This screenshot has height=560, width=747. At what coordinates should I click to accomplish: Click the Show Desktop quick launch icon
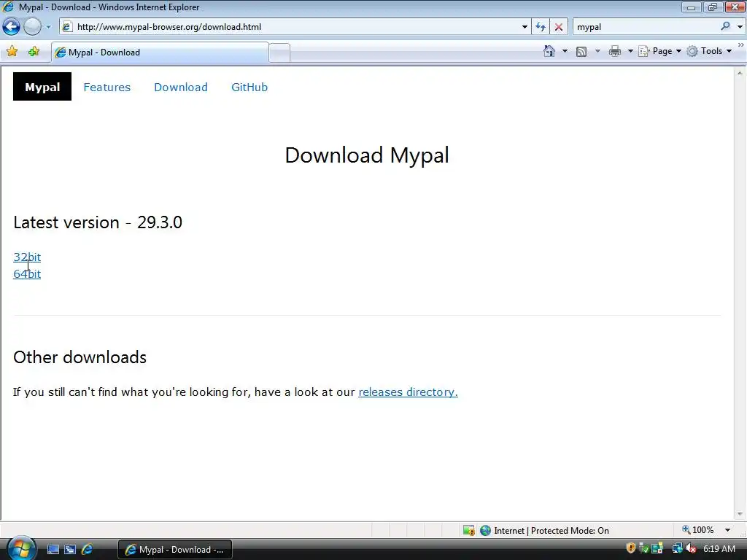(x=53, y=550)
